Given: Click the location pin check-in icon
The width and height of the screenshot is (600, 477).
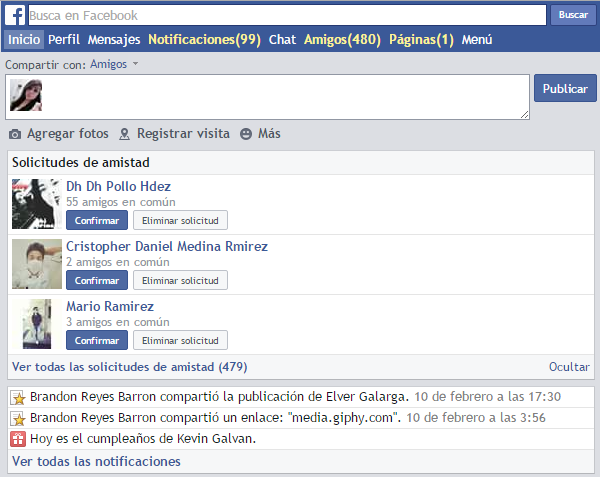Looking at the screenshot, I should (x=124, y=134).
